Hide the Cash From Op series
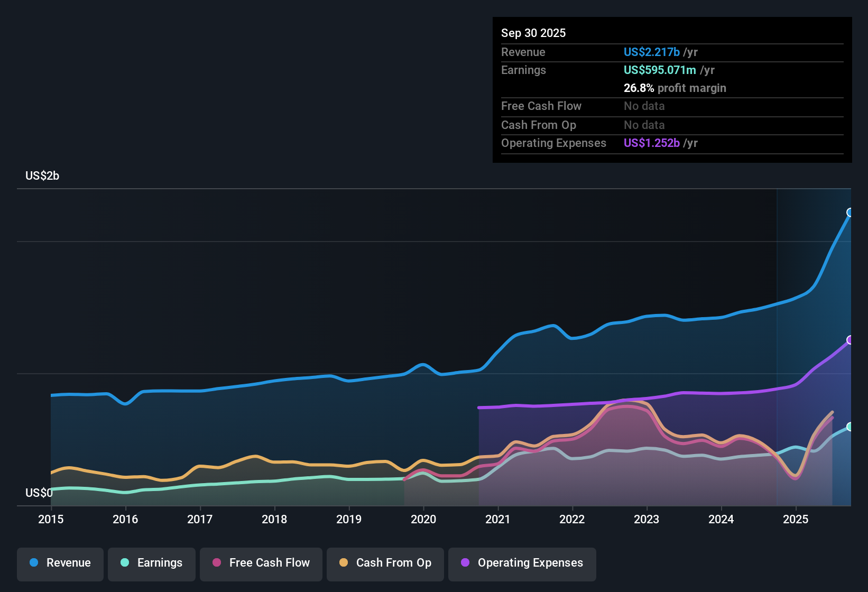Image resolution: width=868 pixels, height=592 pixels. click(x=385, y=563)
